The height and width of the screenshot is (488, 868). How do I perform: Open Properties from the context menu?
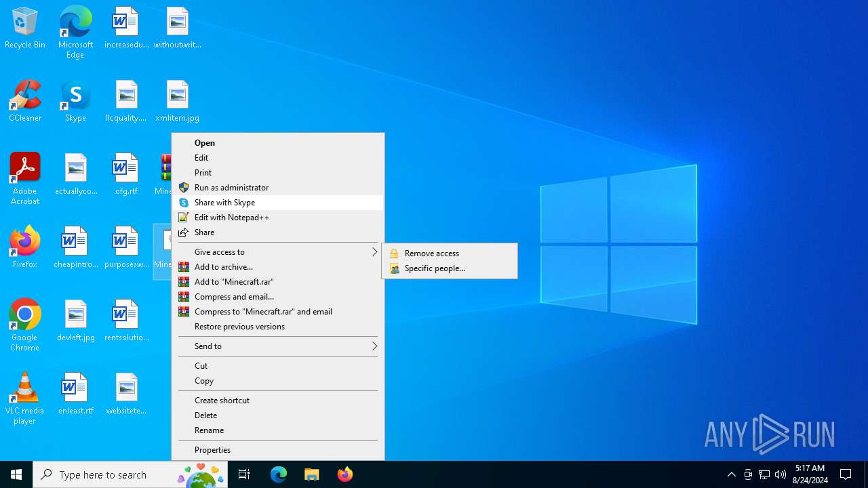[278, 450]
